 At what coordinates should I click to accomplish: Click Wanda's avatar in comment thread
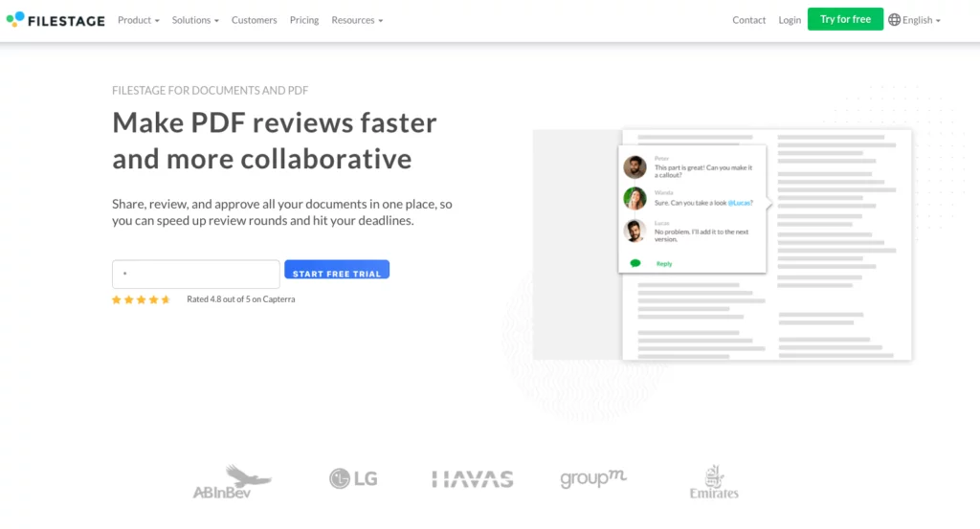tap(635, 198)
